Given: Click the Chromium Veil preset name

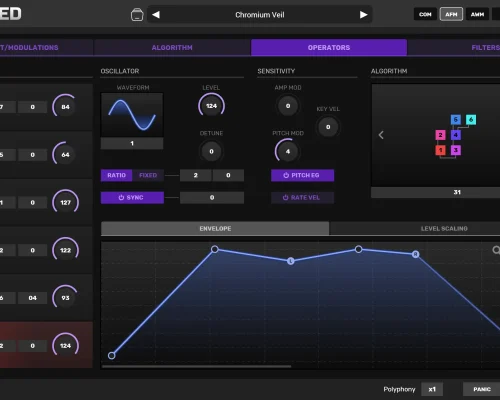Looking at the screenshot, I should [260, 15].
